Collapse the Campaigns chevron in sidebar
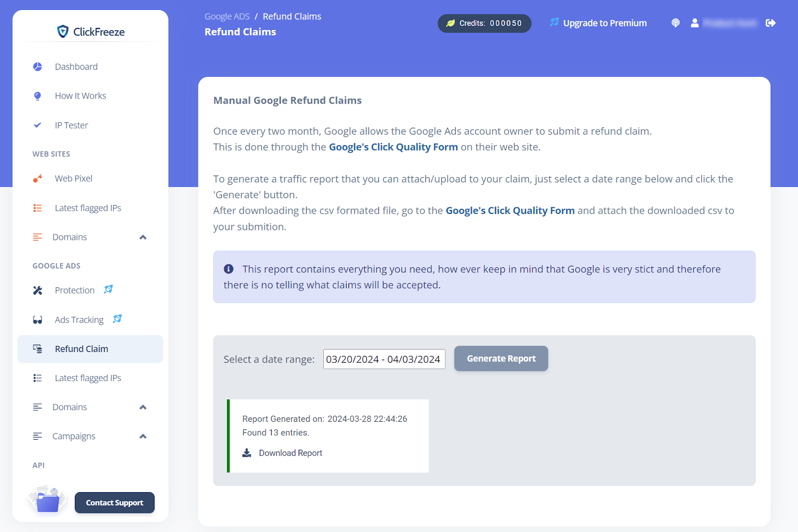 (143, 436)
